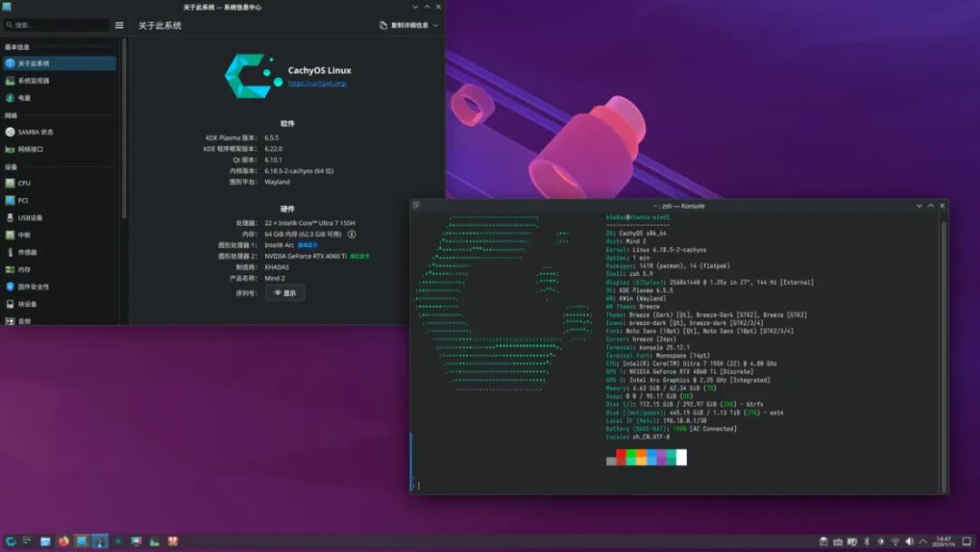Select USB设备 in the sidebar
This screenshot has height=552, width=980.
[59, 218]
